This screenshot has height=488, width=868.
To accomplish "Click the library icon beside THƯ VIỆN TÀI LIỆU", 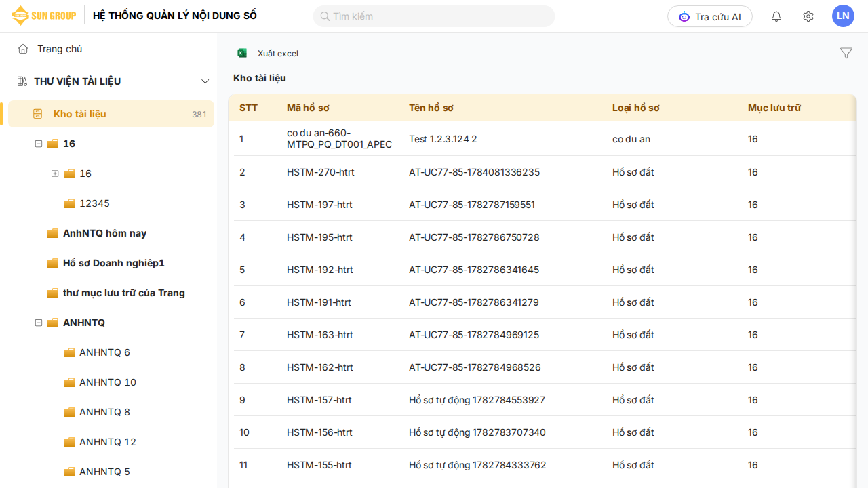I will (x=22, y=81).
